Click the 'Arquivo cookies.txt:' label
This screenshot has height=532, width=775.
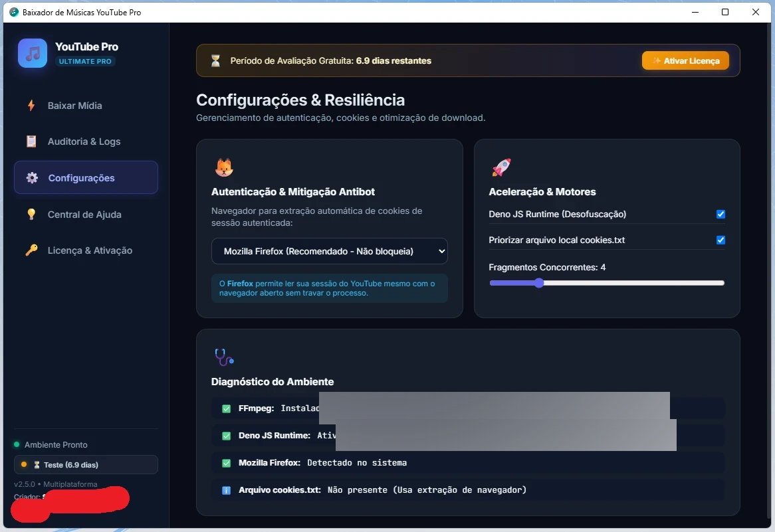coord(280,490)
